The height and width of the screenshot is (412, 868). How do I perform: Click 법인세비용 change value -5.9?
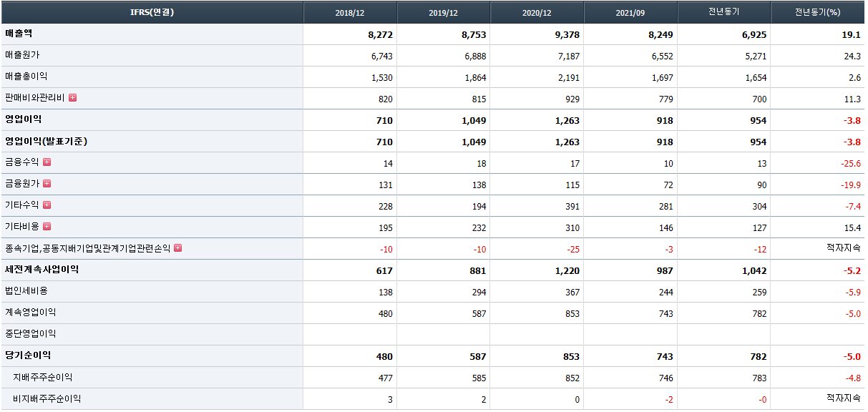point(852,292)
